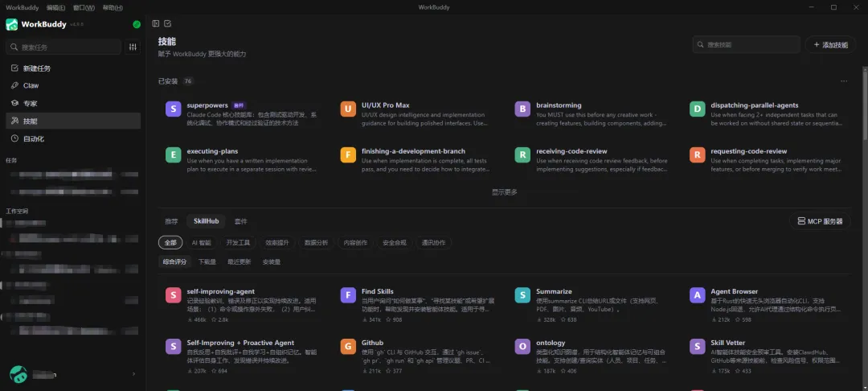Switch to the 套件 tab

point(241,221)
